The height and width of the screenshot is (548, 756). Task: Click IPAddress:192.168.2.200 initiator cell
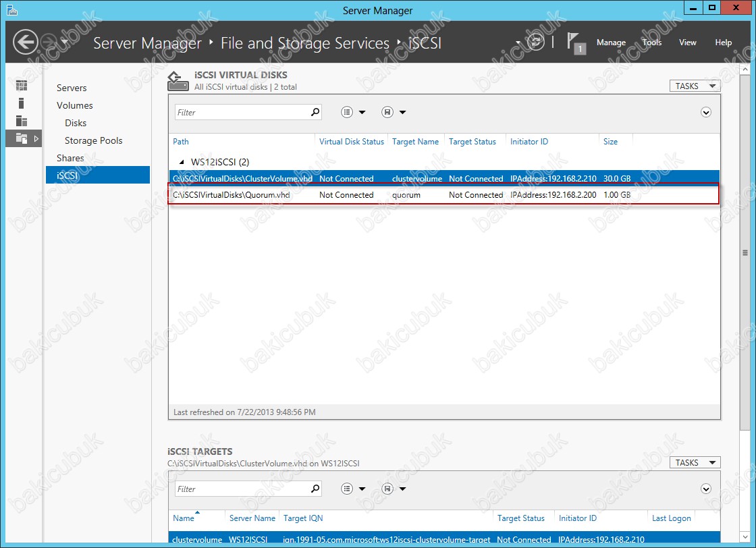553,195
